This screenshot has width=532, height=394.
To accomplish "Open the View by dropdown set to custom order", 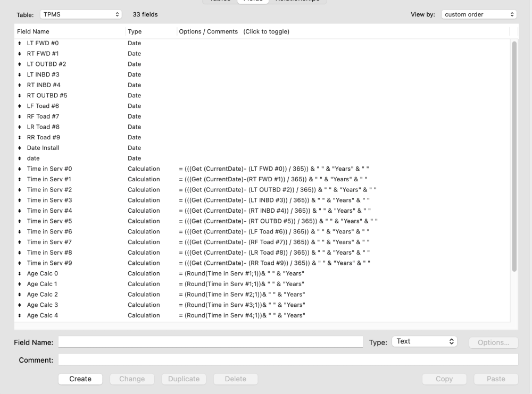I will coord(478,14).
